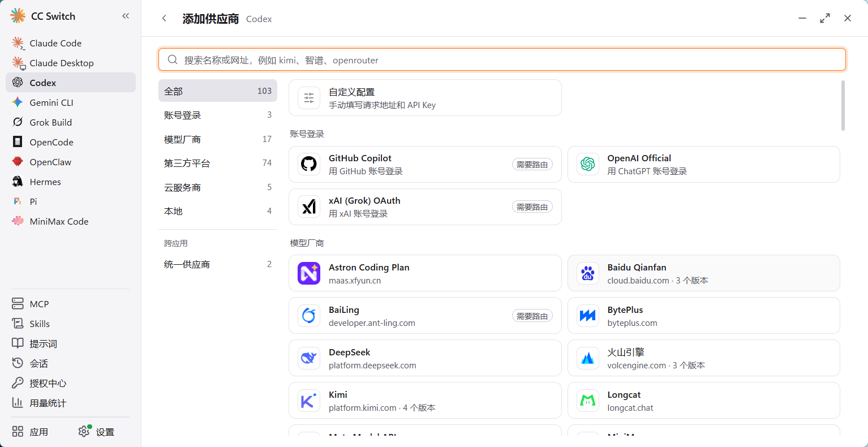Screen dimensions: 868x447
Task: Select the OpenAI Official provider card
Action: pos(704,164)
